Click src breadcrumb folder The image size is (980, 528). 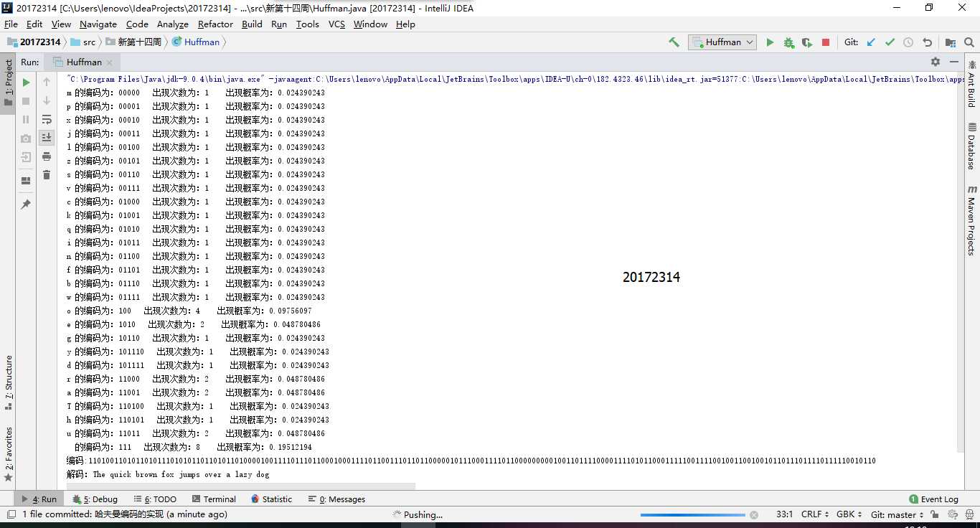(83, 42)
